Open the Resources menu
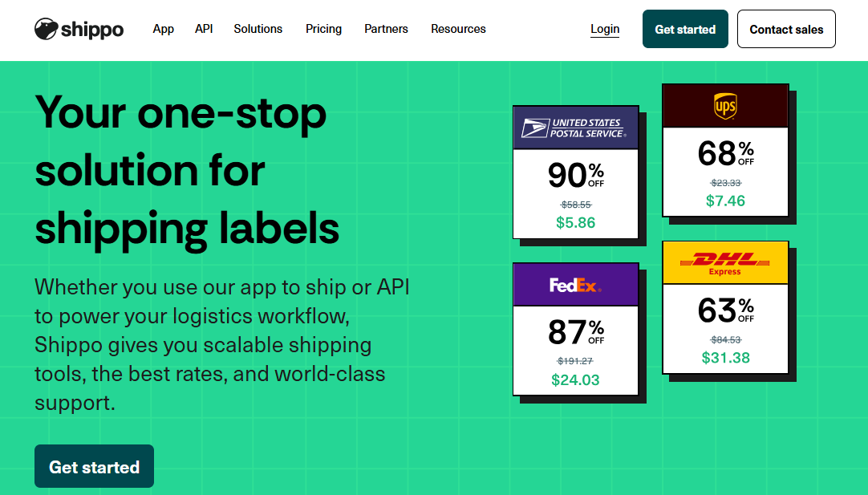The image size is (868, 495). 458,29
